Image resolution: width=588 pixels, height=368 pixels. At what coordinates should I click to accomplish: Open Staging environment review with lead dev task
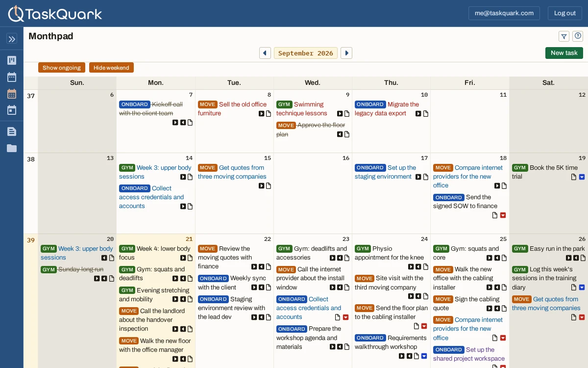tap(231, 308)
